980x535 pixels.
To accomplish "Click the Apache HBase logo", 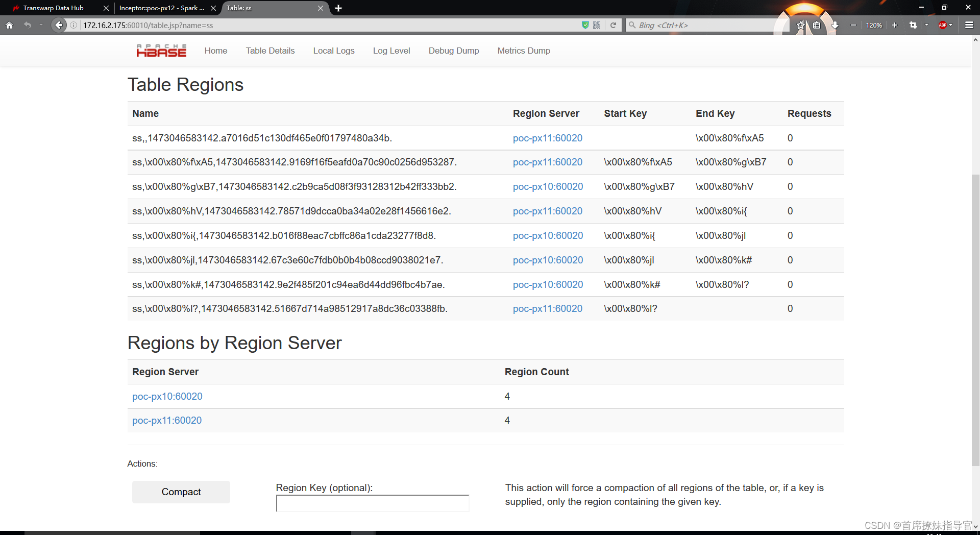I will (x=161, y=50).
